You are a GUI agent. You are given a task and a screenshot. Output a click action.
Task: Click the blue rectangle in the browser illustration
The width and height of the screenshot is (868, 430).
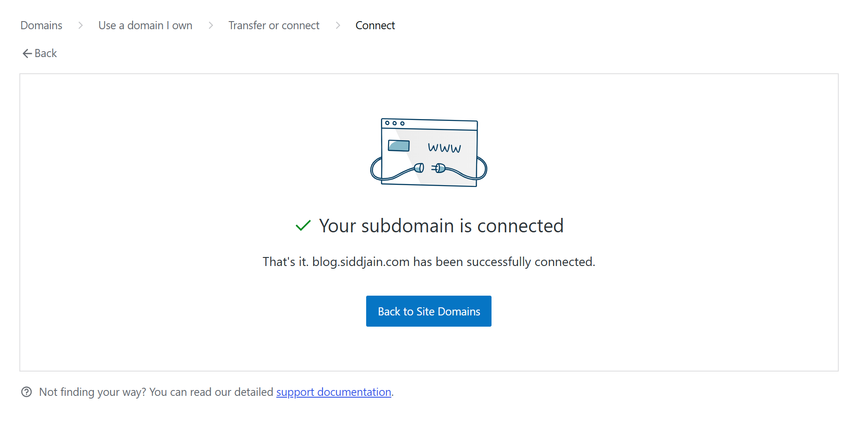[x=399, y=146]
